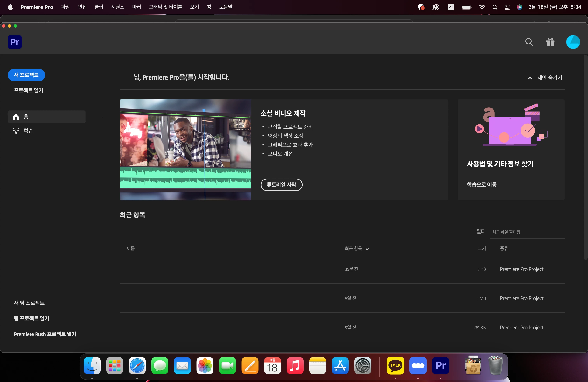Image resolution: width=588 pixels, height=382 pixels.
Task: Toggle sort arrow on 최근 항목 column
Action: (367, 248)
